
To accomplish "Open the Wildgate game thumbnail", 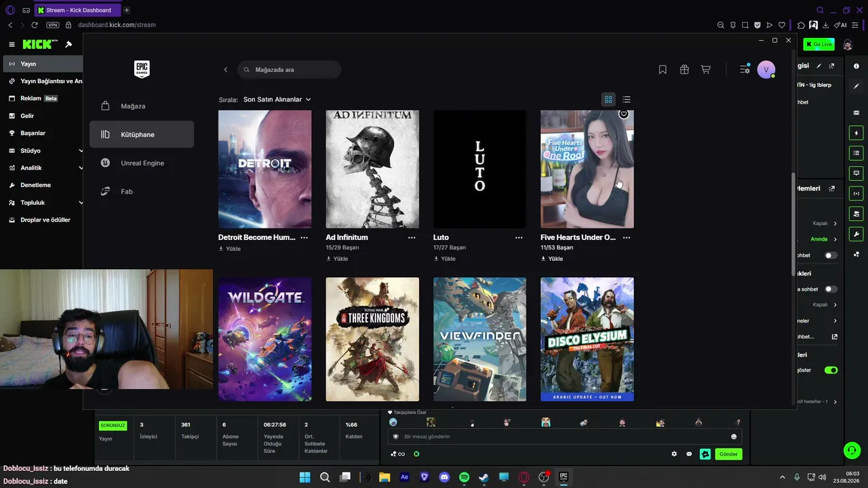I will tap(265, 339).
